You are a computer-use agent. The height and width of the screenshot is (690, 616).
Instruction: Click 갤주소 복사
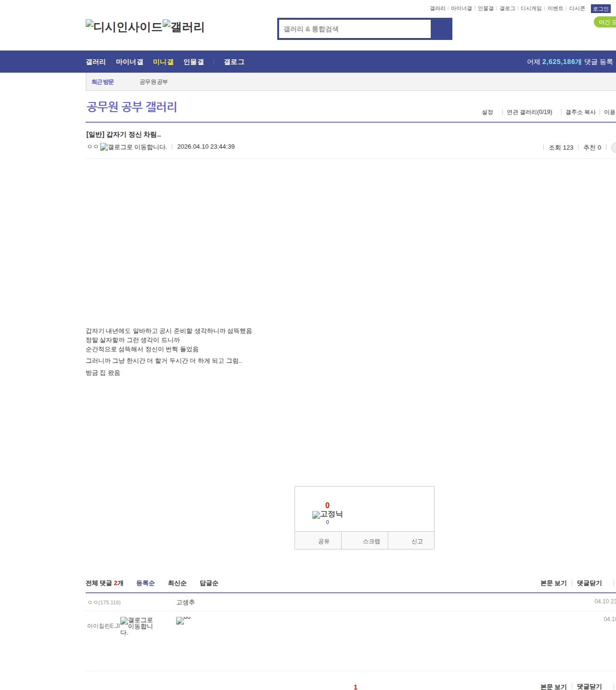[580, 112]
